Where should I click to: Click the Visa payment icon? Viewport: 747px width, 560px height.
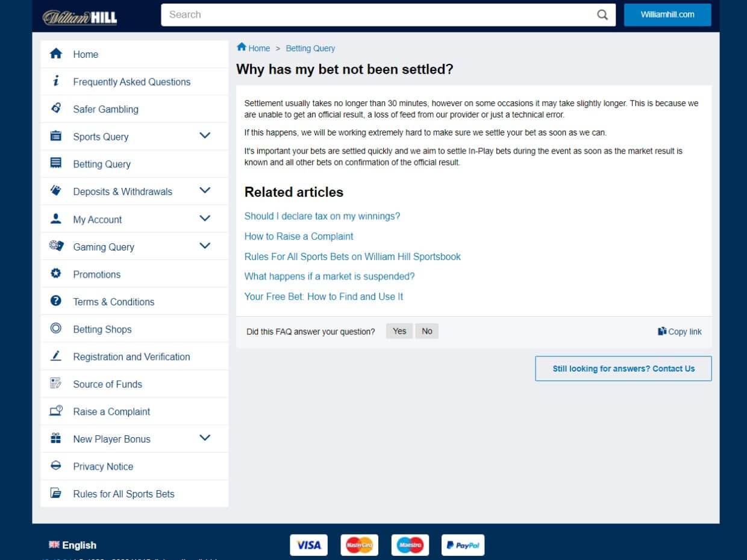pos(308,544)
